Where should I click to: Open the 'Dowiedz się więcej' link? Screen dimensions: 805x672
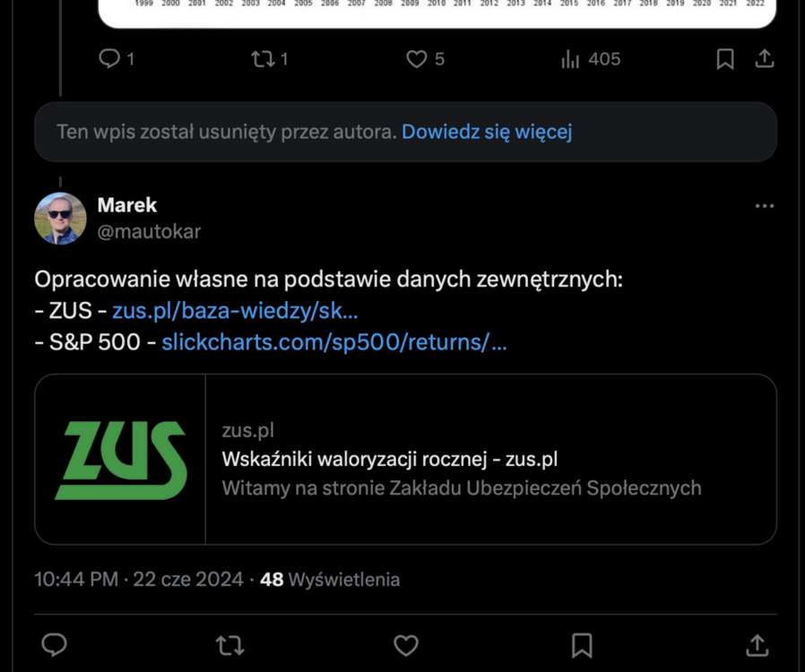487,131
